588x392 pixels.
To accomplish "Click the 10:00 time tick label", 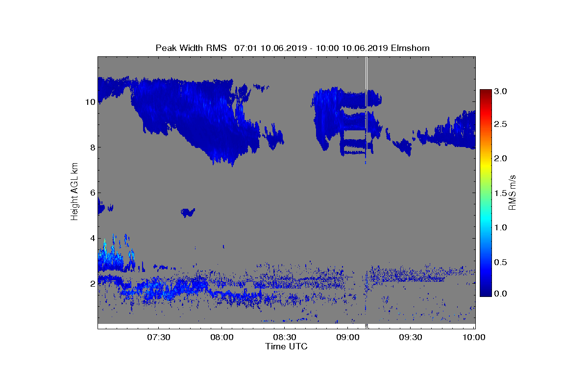I will coord(474,337).
